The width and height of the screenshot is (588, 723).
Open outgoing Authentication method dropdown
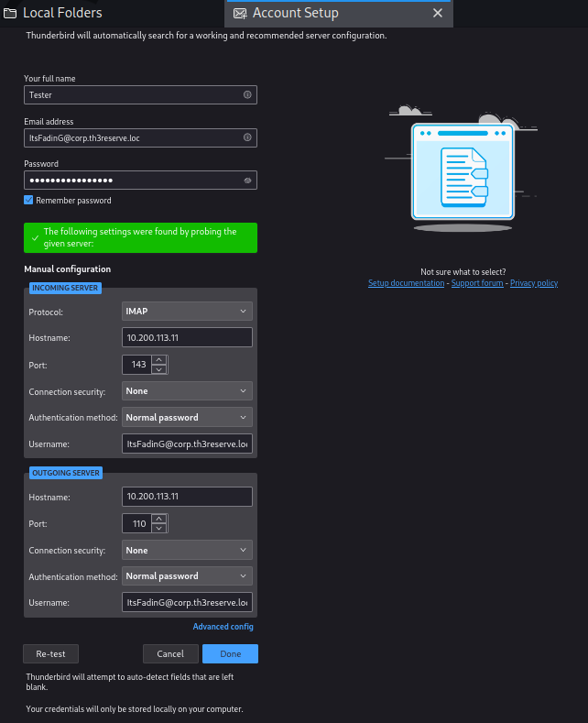(187, 576)
